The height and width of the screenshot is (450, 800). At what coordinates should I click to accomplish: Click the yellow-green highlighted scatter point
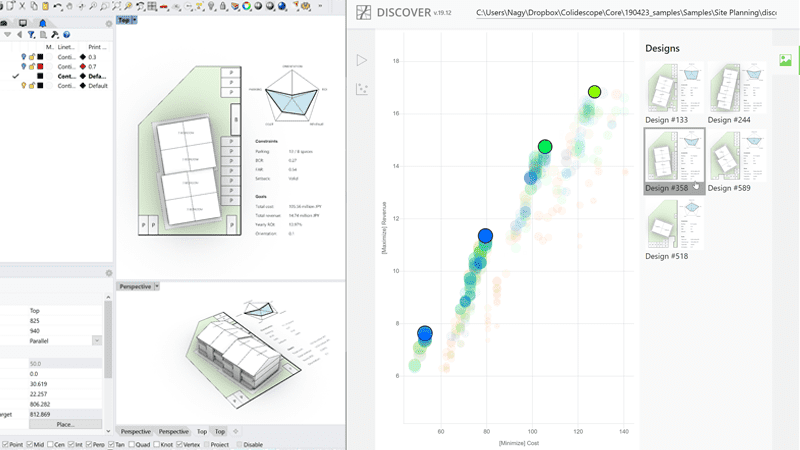pos(594,92)
